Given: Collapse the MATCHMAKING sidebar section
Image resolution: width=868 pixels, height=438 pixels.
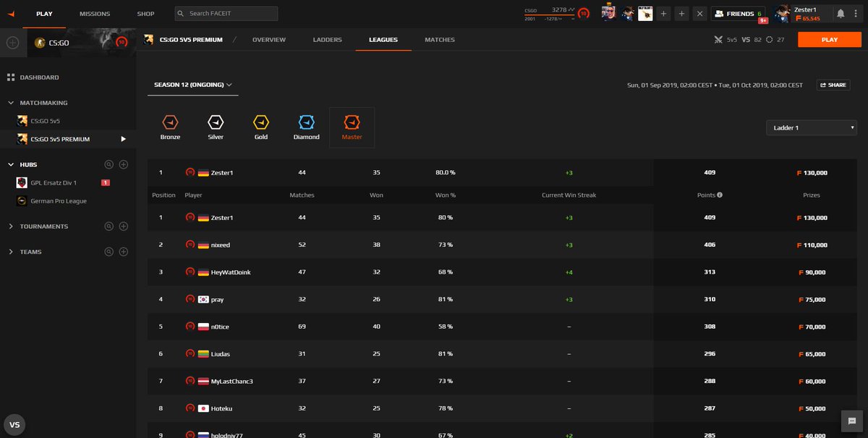Looking at the screenshot, I should coord(12,102).
